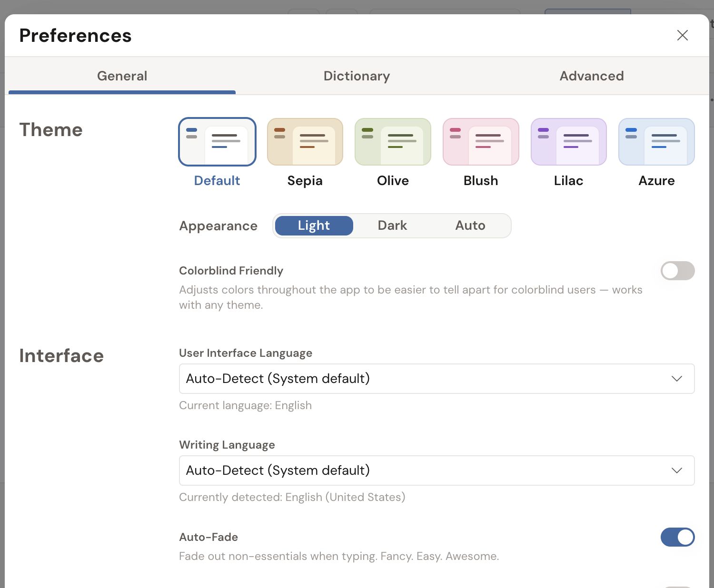
Task: Disable the Auto-Fade toggle
Action: (677, 537)
